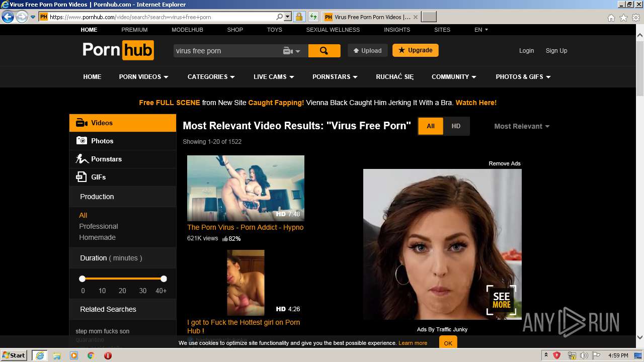The image size is (644, 362).
Task: Click the site logo in the header
Action: coord(118,50)
